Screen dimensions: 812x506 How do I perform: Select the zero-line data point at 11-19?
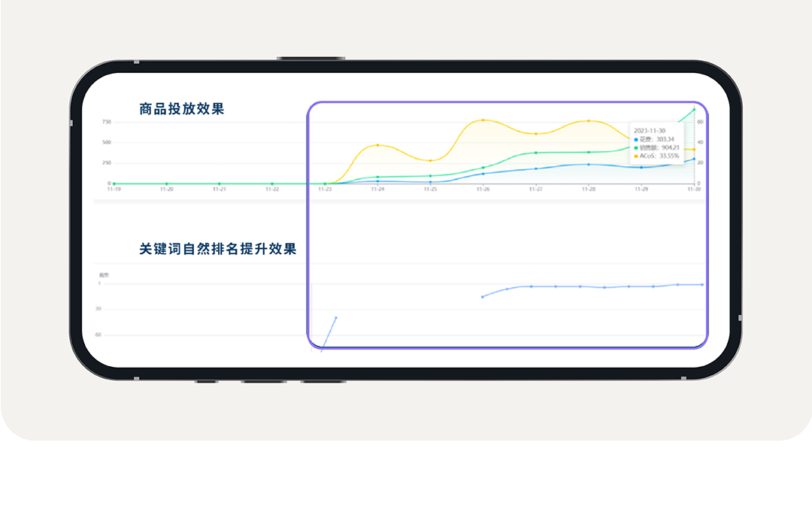pyautogui.click(x=114, y=184)
